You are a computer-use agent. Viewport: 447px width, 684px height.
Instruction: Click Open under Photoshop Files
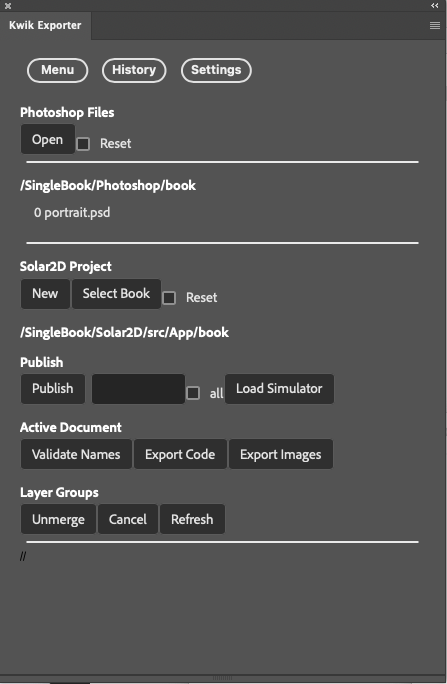pos(48,140)
